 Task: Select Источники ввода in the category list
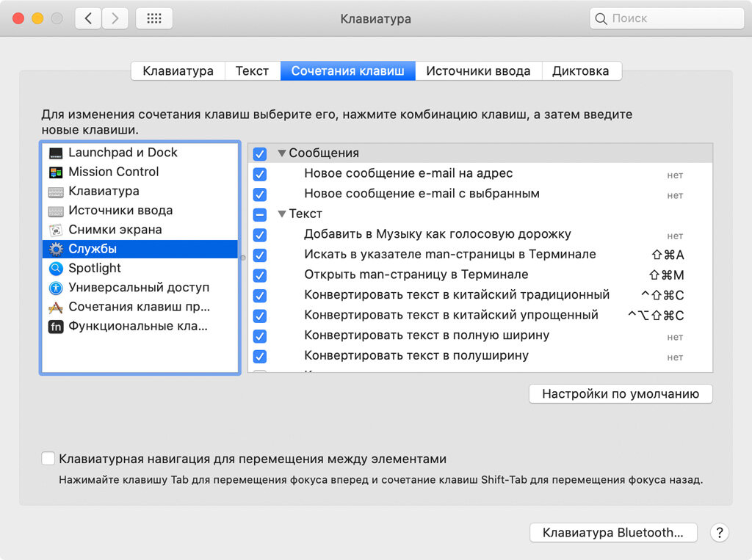click(140, 211)
